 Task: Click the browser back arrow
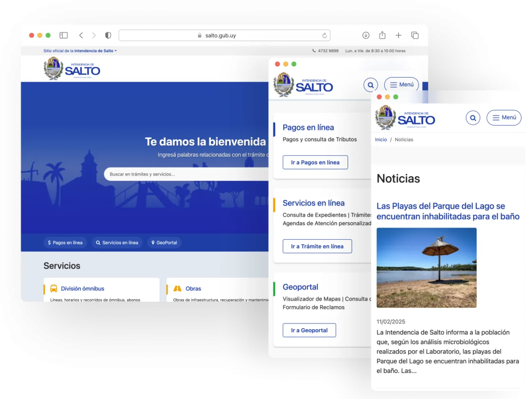(x=81, y=35)
